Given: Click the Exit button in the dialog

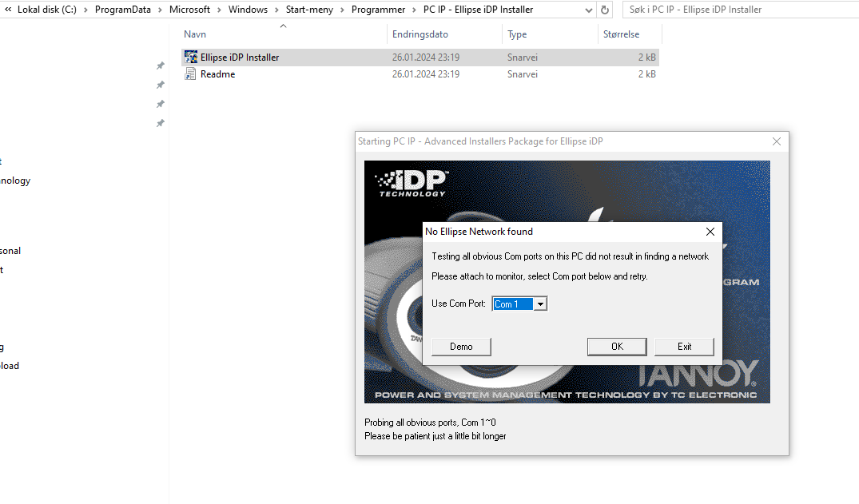Looking at the screenshot, I should 684,347.
